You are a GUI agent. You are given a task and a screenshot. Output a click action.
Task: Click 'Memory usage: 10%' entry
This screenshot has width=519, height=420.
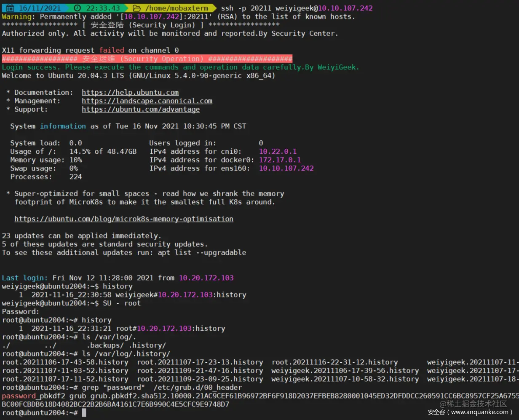tap(46, 160)
